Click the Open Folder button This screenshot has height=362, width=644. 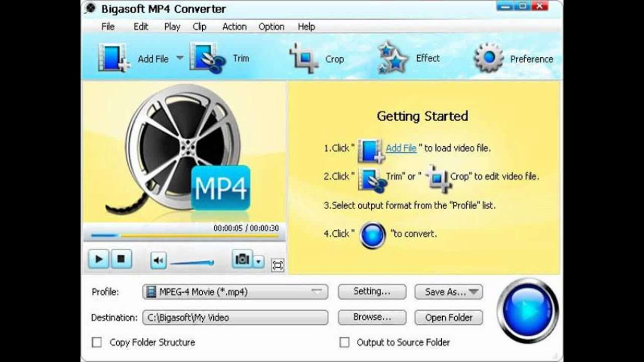coord(449,317)
